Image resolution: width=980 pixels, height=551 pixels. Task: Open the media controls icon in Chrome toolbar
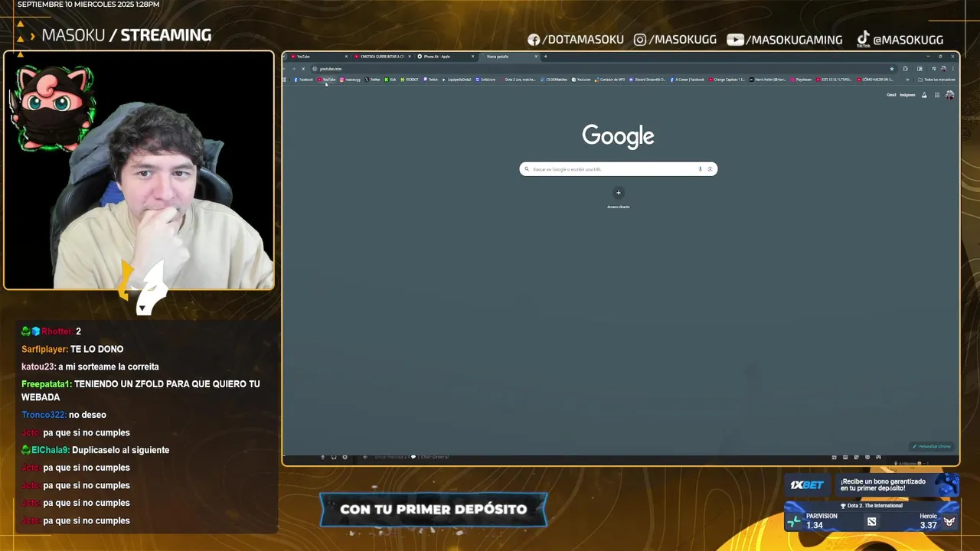pyautogui.click(x=934, y=69)
